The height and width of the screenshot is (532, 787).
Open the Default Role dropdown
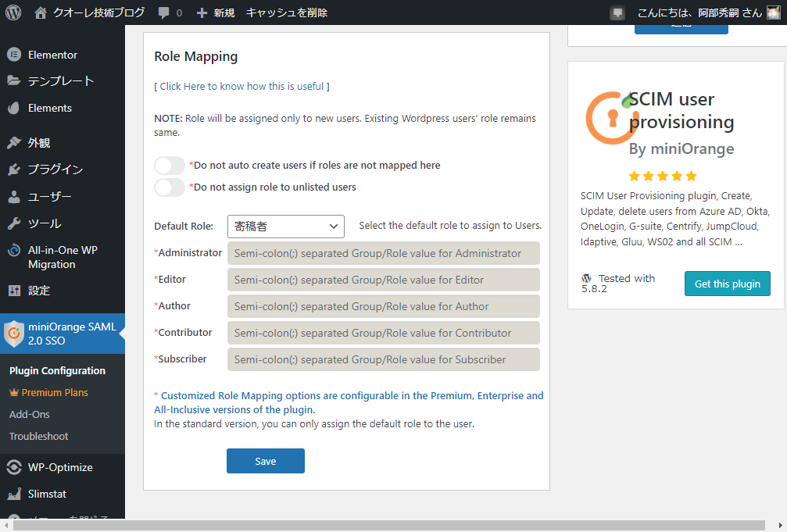click(285, 227)
